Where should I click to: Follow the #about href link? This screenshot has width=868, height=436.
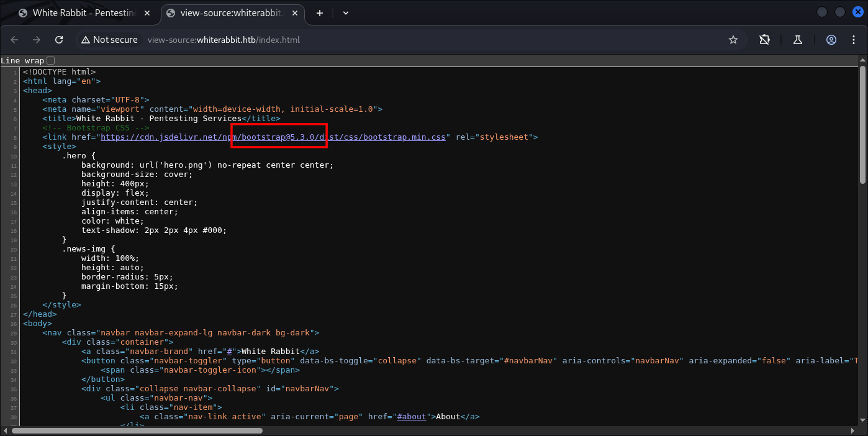point(412,417)
